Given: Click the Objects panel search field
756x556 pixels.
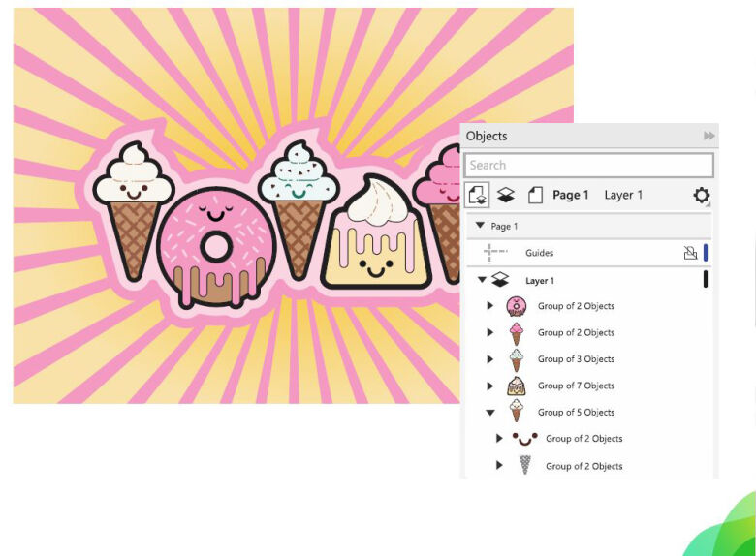Looking at the screenshot, I should [588, 165].
